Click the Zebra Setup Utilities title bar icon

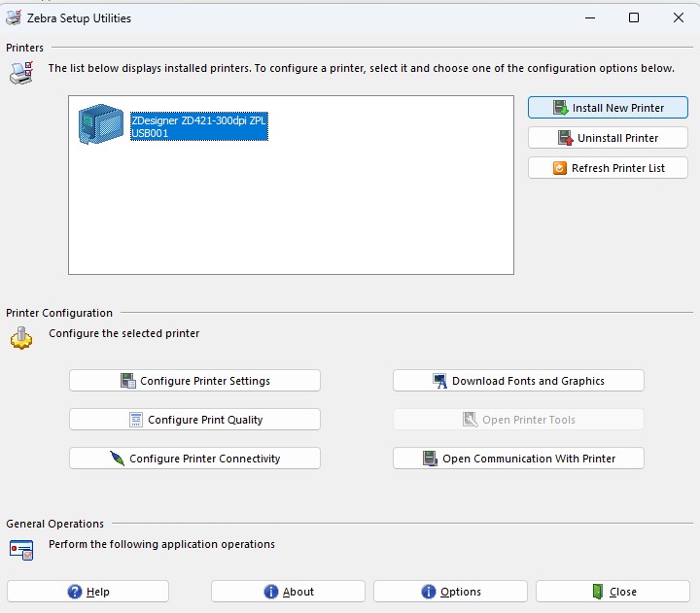[x=14, y=17]
